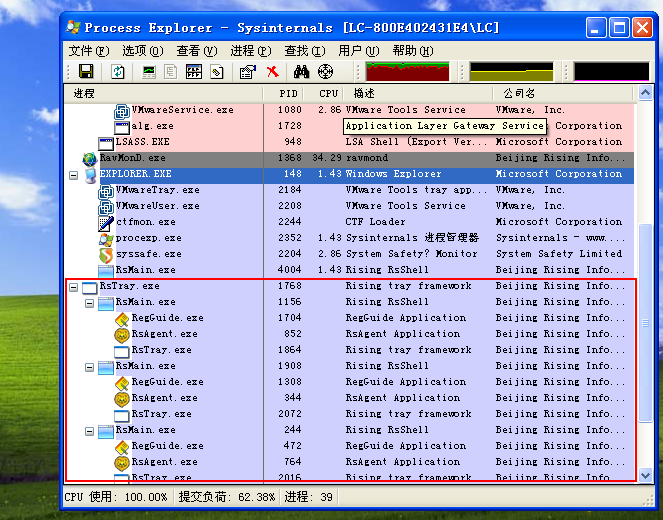Click the alg.exe window icon
The image size is (663, 520).
pyautogui.click(x=122, y=127)
